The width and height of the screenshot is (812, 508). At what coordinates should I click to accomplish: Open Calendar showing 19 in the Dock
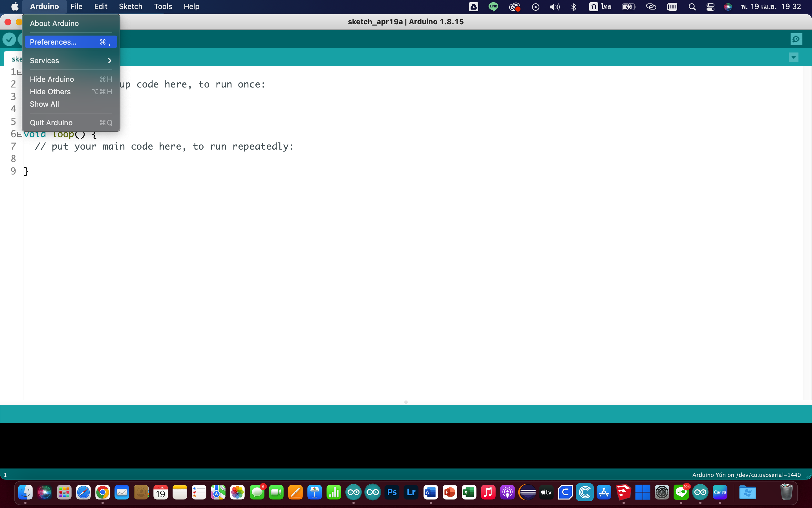[x=160, y=492]
